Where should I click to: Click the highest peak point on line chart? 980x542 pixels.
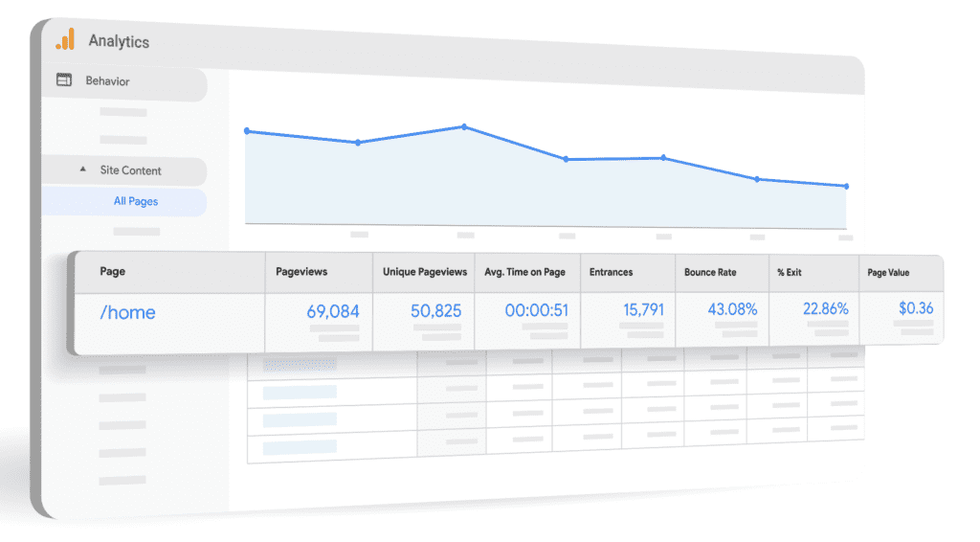[x=464, y=126]
